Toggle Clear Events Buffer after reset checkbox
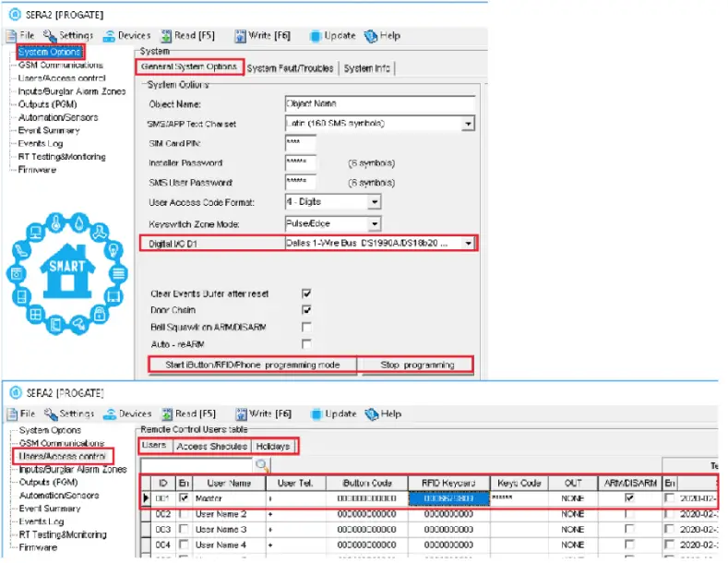 click(x=306, y=293)
